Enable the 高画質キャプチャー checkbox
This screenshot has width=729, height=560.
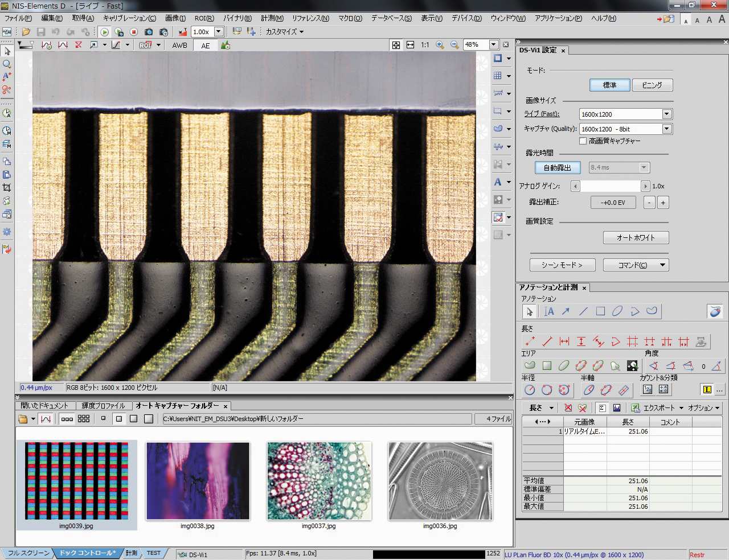(583, 141)
